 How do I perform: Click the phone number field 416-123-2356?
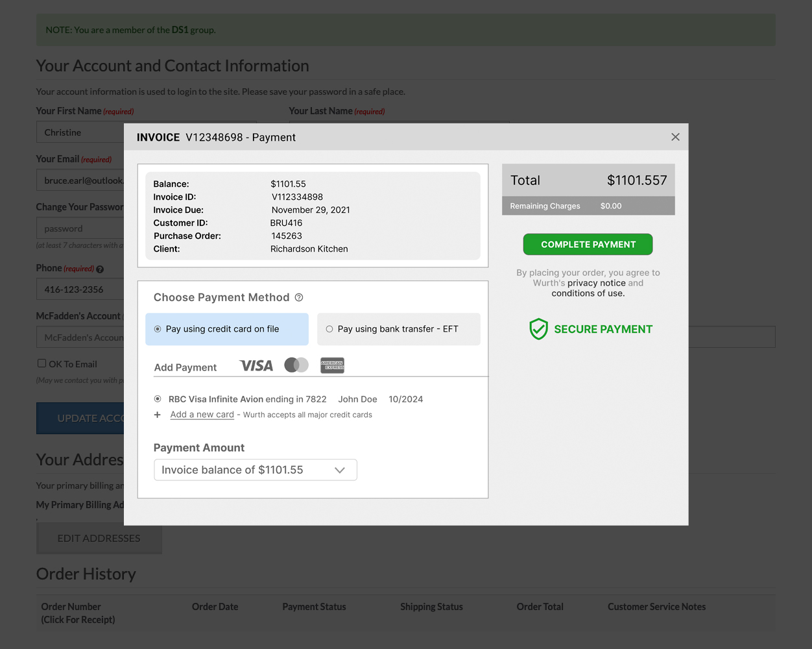pyautogui.click(x=80, y=289)
